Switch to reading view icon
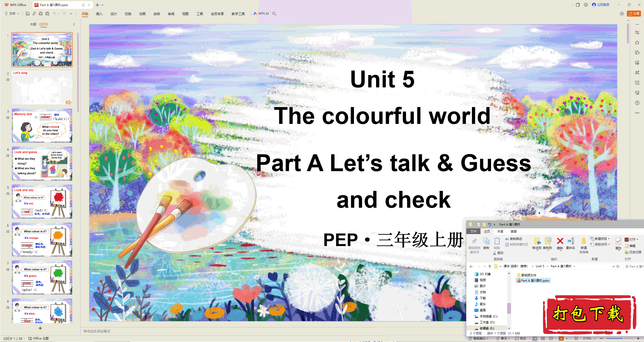Viewport: 644px width, 342px height. click(551, 338)
